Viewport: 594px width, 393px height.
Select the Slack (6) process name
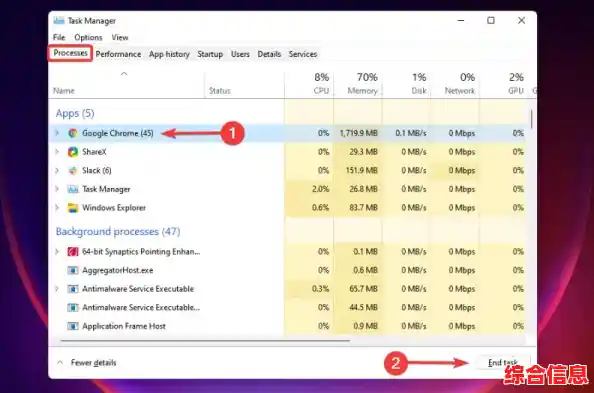tap(97, 171)
